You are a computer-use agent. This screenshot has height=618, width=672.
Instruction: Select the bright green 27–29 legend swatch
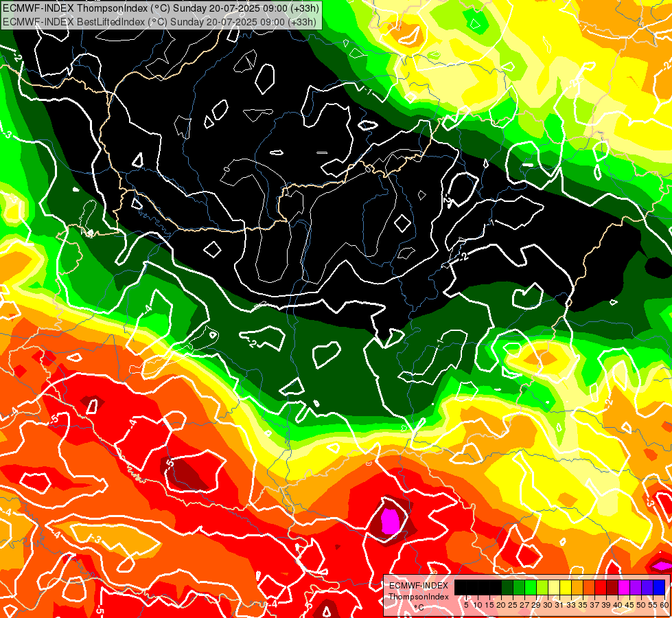[531, 587]
